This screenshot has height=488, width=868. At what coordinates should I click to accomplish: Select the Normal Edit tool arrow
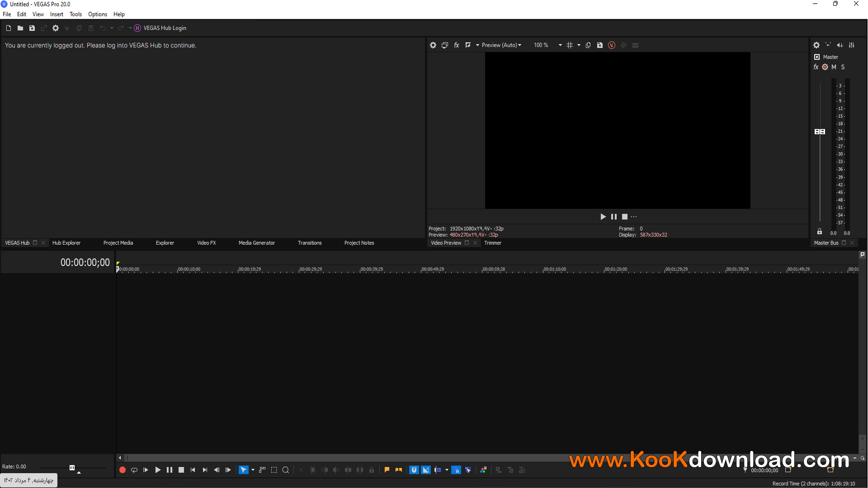click(x=244, y=470)
